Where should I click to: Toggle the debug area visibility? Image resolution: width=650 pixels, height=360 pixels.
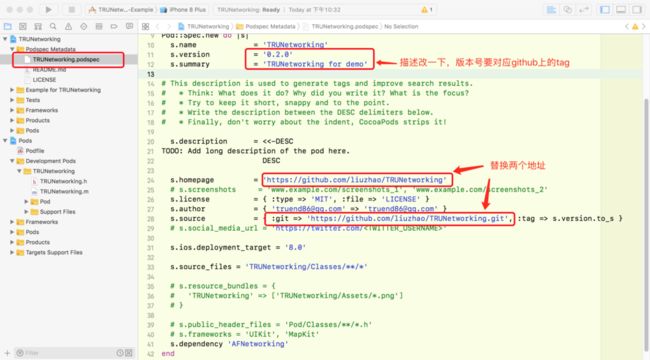click(621, 10)
